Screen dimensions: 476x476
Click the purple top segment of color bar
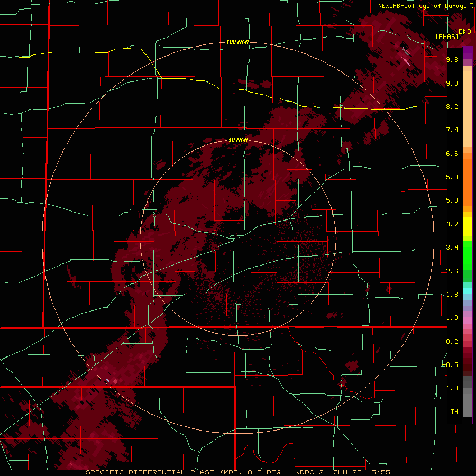[467, 53]
